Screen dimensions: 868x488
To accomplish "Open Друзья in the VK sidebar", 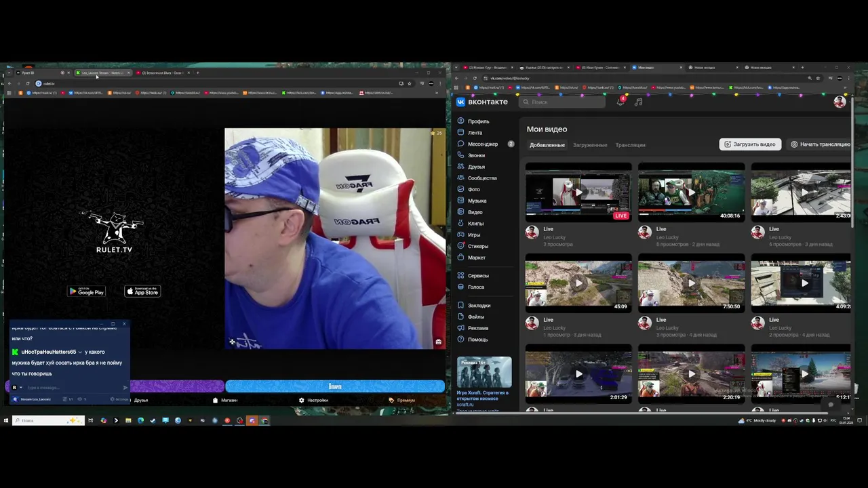I will [x=471, y=167].
